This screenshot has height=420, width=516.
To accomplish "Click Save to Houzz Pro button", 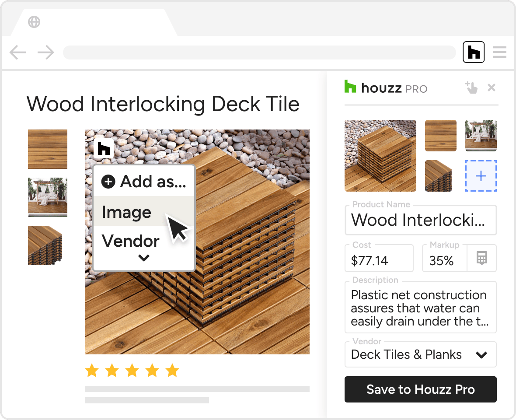I will point(420,389).
